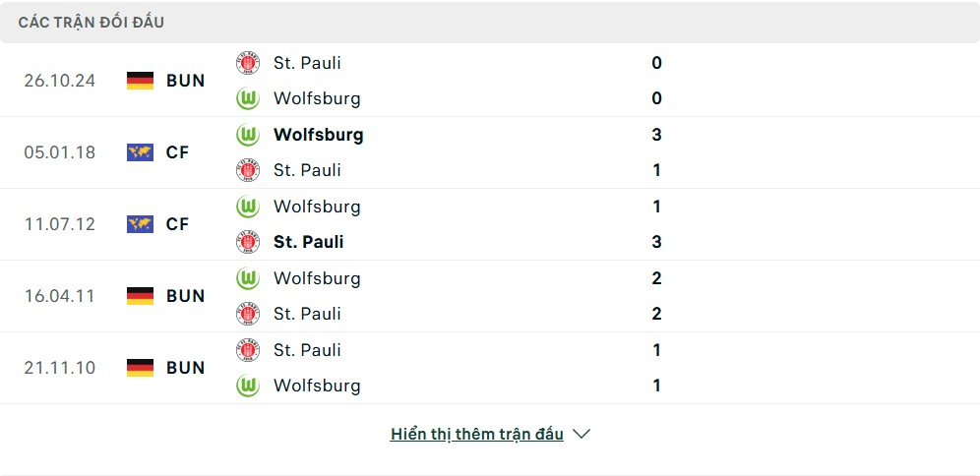This screenshot has height=476, width=980.
Task: Open "Hiển thị thêm trận đấu" link
Action: 477,434
